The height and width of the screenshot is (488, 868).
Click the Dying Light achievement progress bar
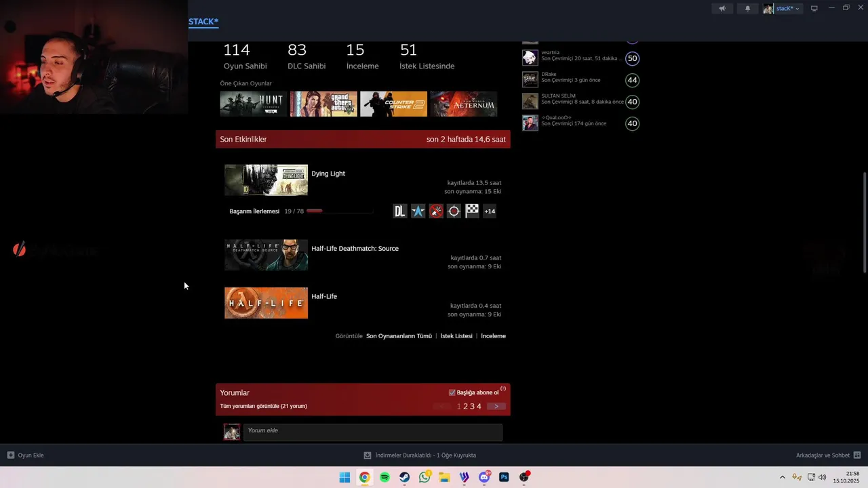coord(340,211)
